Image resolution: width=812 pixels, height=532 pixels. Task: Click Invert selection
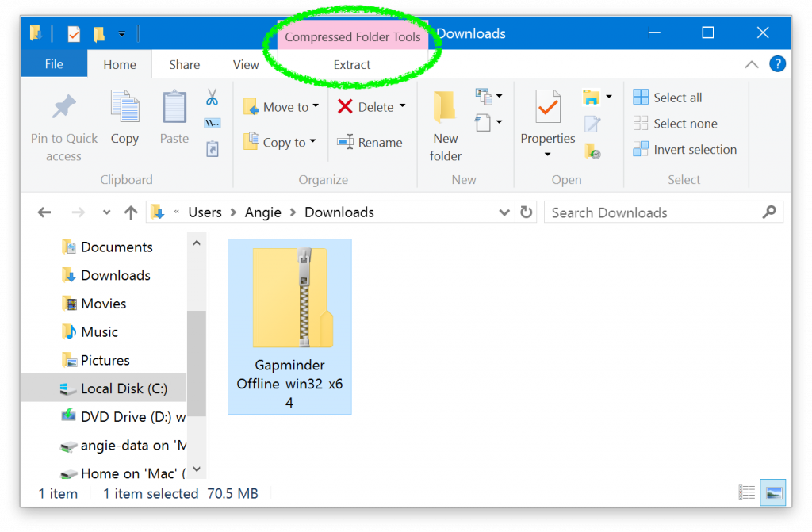684,149
